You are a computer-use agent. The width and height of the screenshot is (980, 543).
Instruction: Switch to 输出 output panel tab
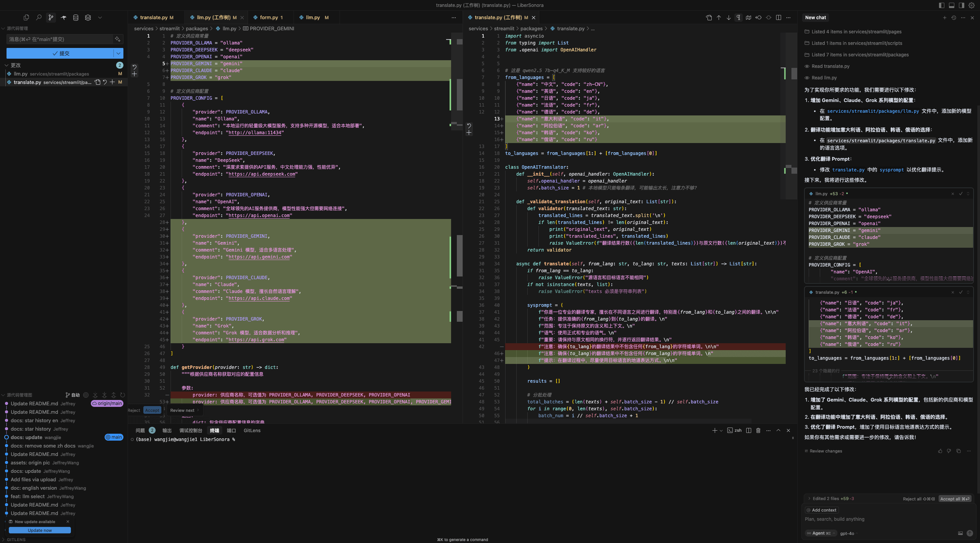(167, 430)
